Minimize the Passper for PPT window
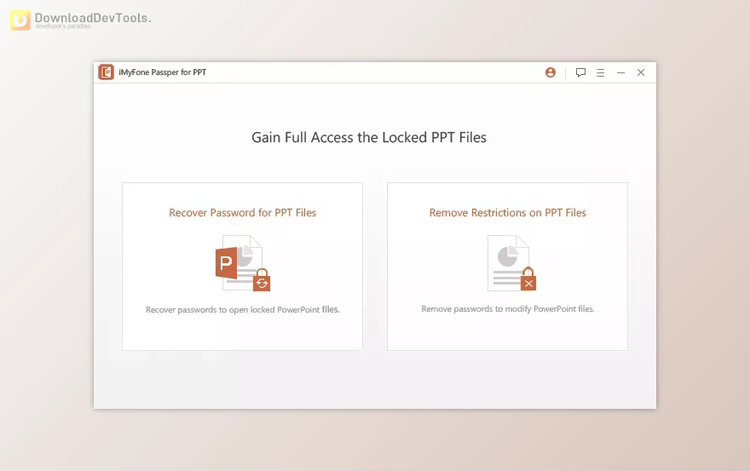This screenshot has height=471, width=750. (621, 73)
